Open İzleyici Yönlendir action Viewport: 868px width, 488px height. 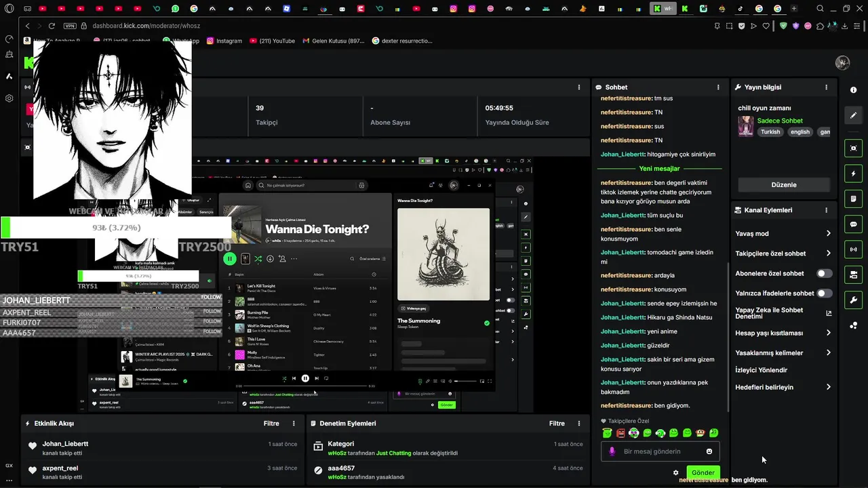761,370
